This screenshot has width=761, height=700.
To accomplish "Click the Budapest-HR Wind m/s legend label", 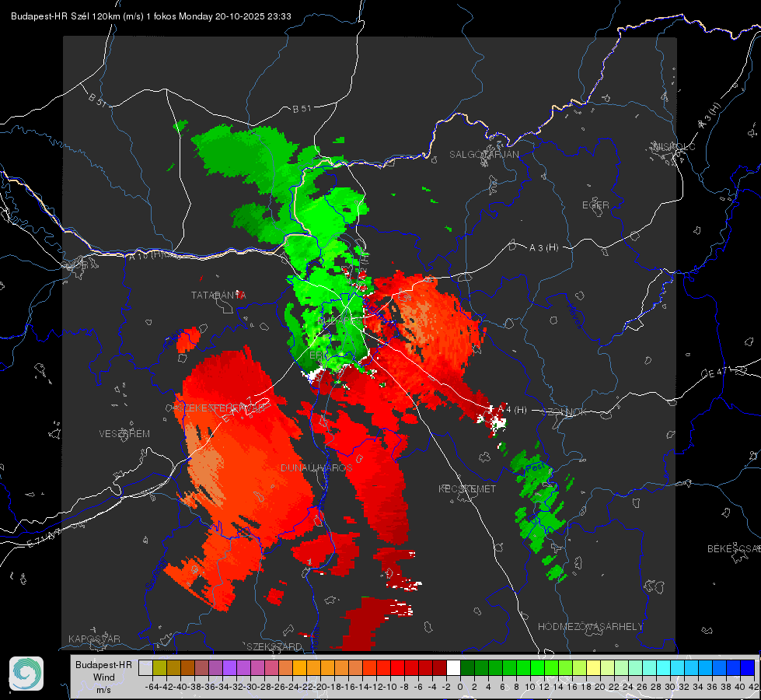I will pyautogui.click(x=104, y=677).
